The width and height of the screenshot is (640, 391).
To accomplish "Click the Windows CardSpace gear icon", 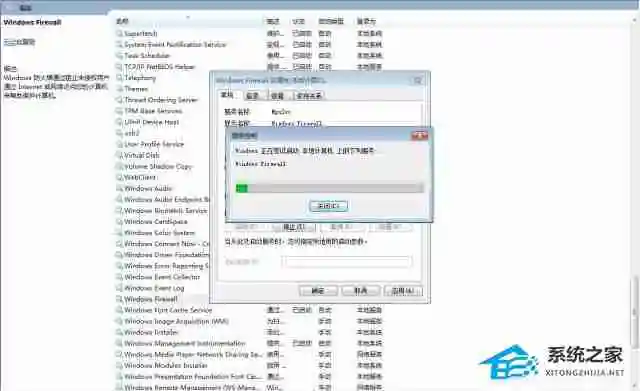I will [x=119, y=222].
